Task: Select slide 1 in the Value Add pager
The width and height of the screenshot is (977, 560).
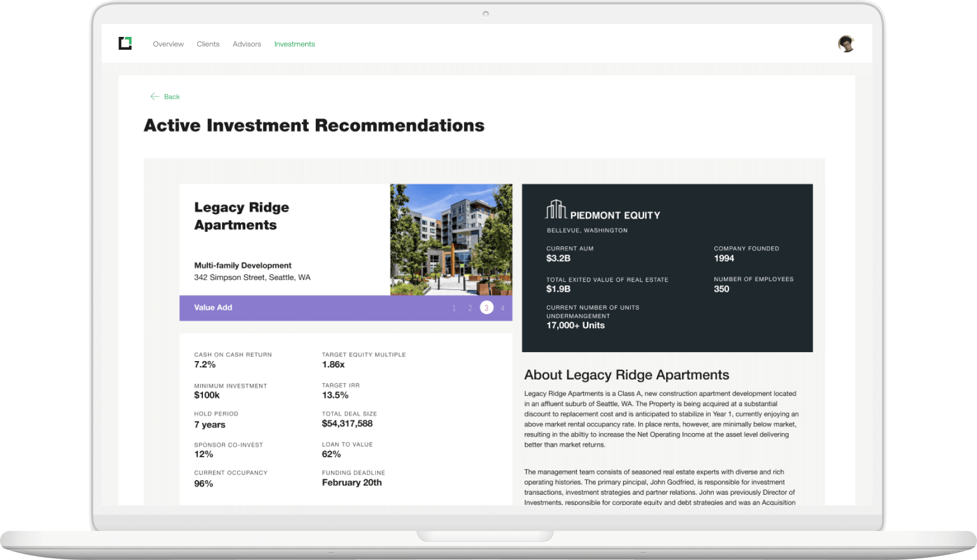Action: (x=454, y=308)
